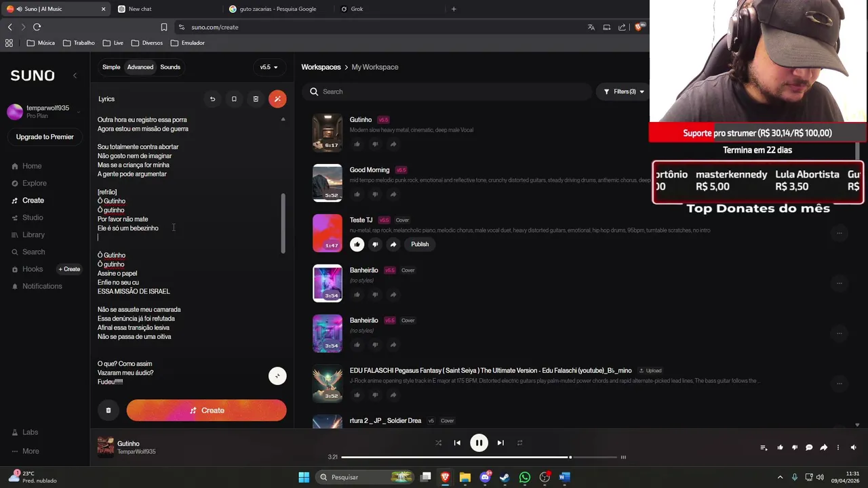Screen dimensions: 868x488
Task: Pause the currently playing song
Action: [x=479, y=443]
